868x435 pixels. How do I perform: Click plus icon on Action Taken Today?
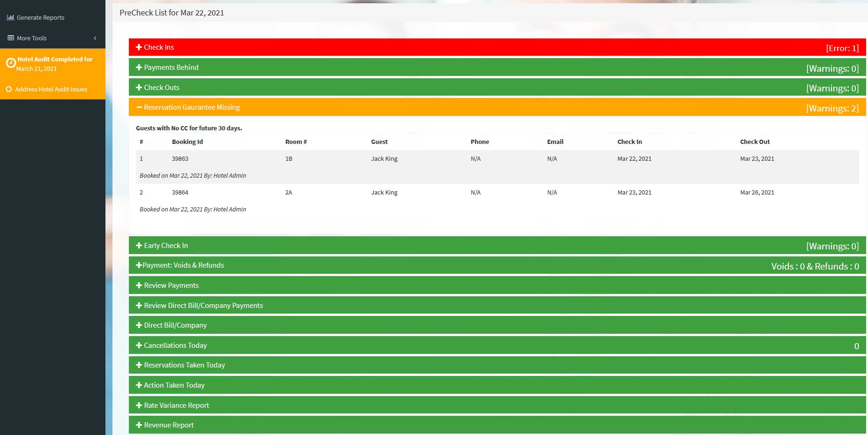click(x=139, y=385)
